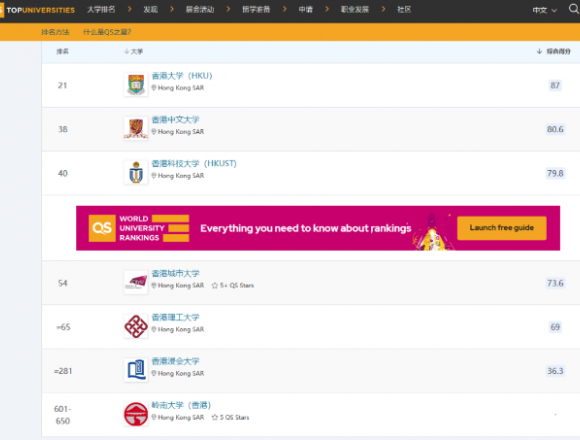Expand the chevron after 大学排名
Screen dimensions: 580x440
[129, 9]
